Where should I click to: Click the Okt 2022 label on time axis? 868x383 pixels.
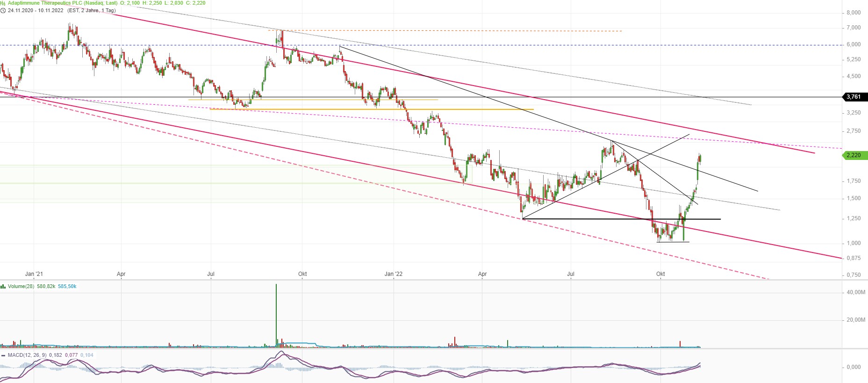660,274
